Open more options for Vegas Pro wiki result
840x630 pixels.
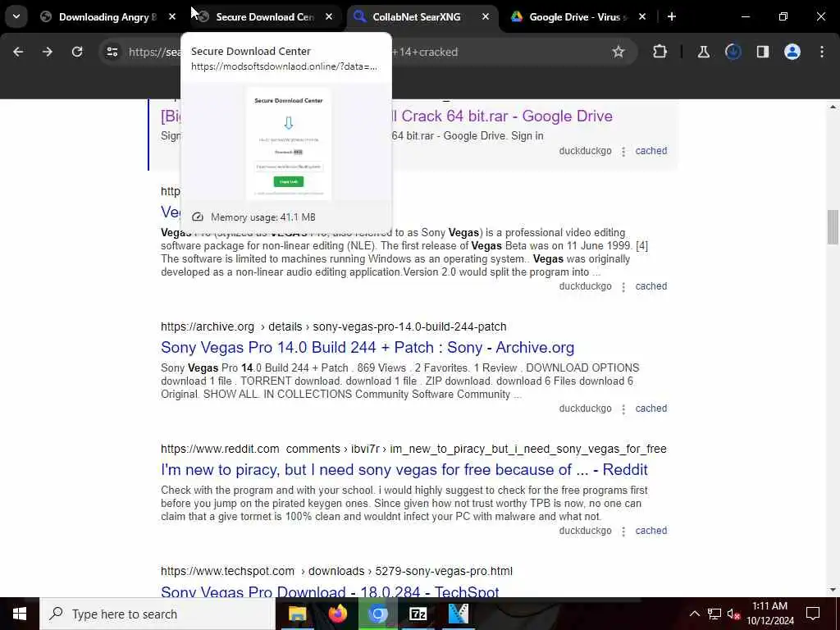tap(623, 287)
